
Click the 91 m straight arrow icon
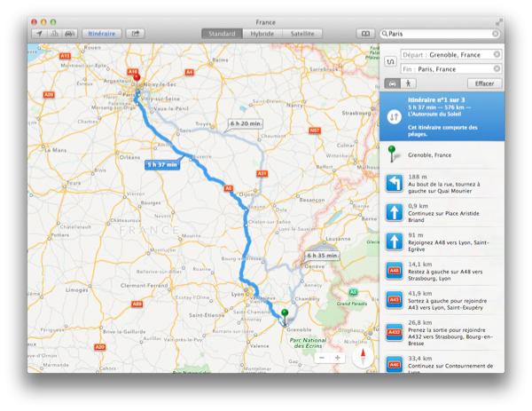pyautogui.click(x=394, y=241)
